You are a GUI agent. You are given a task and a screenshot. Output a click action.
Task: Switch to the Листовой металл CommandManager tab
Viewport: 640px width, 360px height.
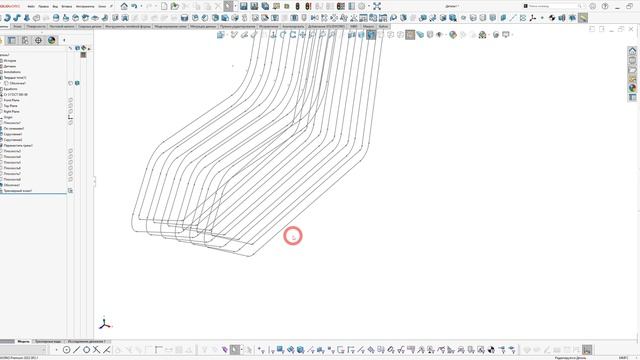pos(62,26)
